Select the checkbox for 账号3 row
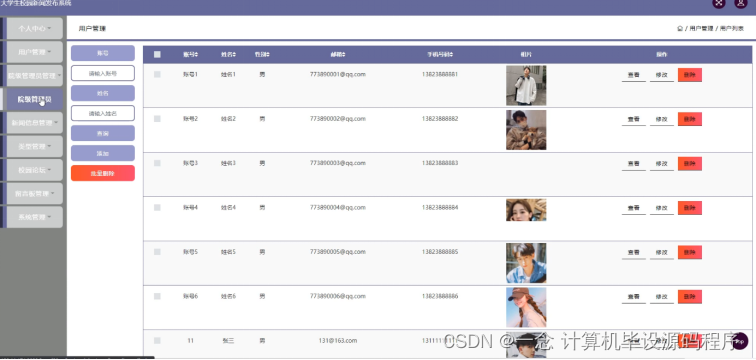This screenshot has width=756, height=360. 157,163
